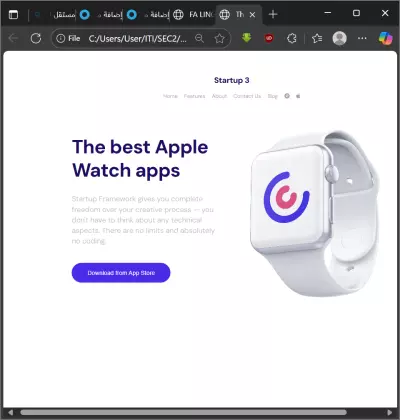Screen dimensions: 400x420
Task: Open the Extensions puzzle icon
Action: coord(292,39)
